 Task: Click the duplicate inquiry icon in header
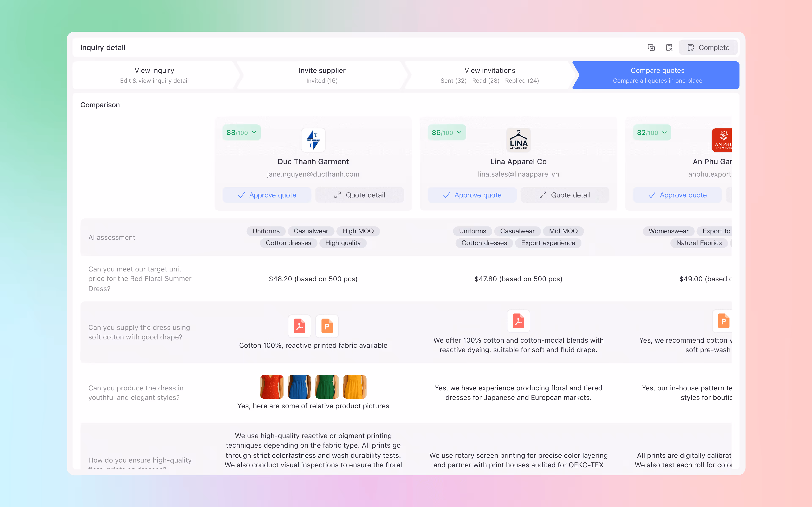point(651,48)
